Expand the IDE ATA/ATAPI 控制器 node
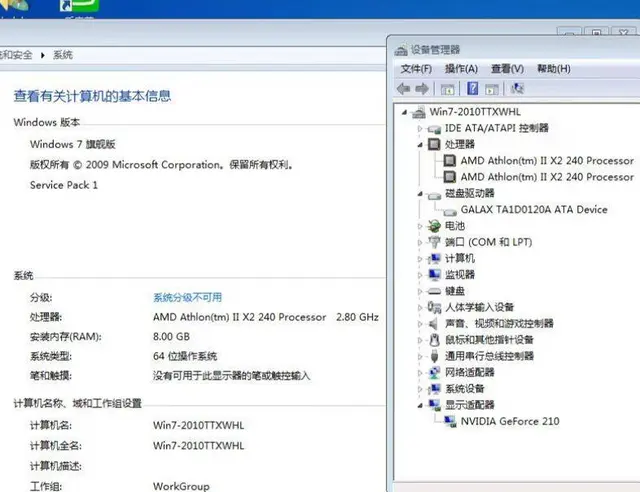The image size is (640, 492). pyautogui.click(x=420, y=129)
